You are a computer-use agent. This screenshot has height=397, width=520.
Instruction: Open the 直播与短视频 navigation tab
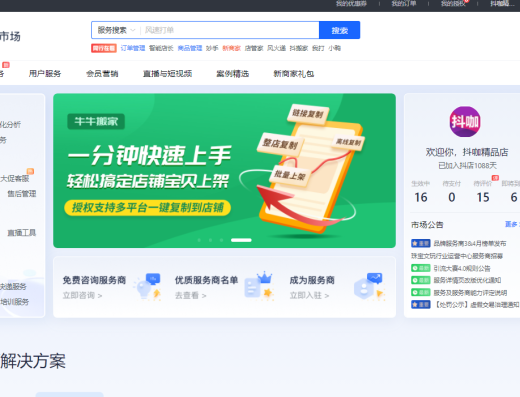pos(167,74)
